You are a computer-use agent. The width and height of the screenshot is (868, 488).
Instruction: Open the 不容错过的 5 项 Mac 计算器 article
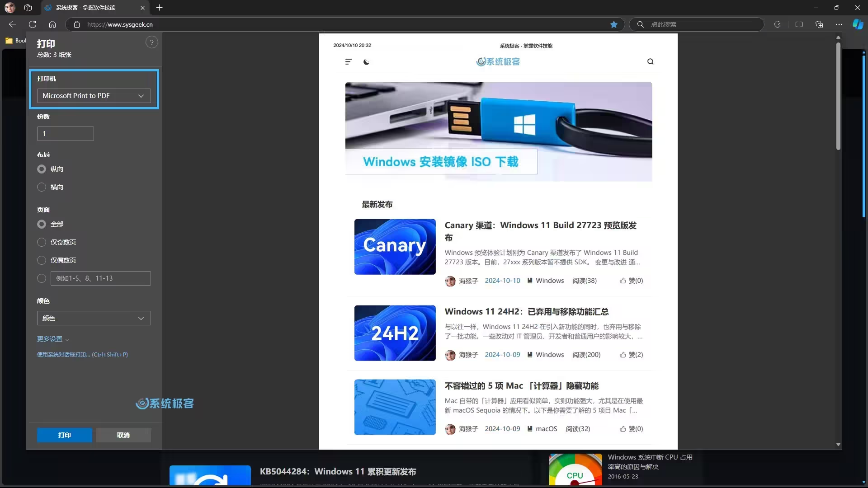521,386
